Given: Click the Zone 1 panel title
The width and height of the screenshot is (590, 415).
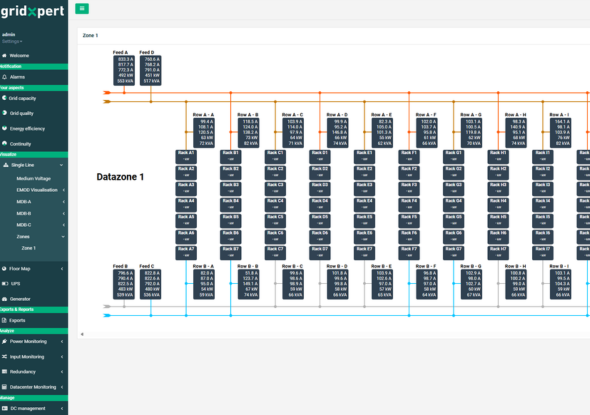Looking at the screenshot, I should pyautogui.click(x=90, y=35).
